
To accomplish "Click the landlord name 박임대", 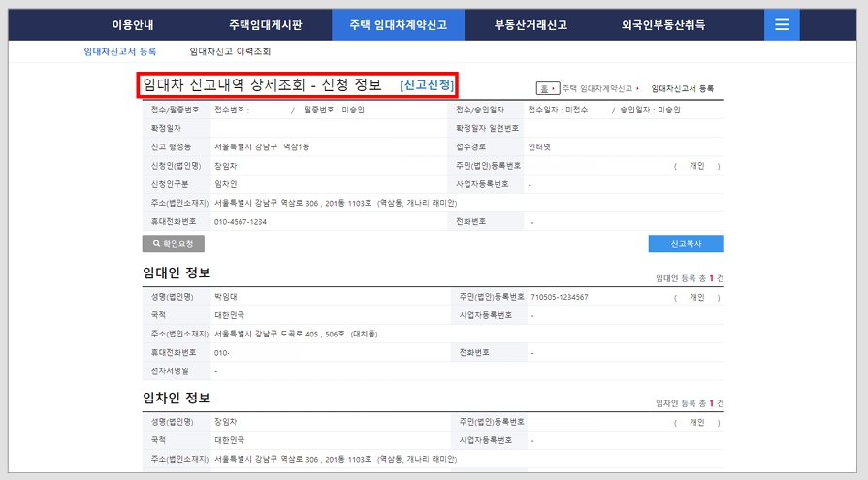I will 225,296.
